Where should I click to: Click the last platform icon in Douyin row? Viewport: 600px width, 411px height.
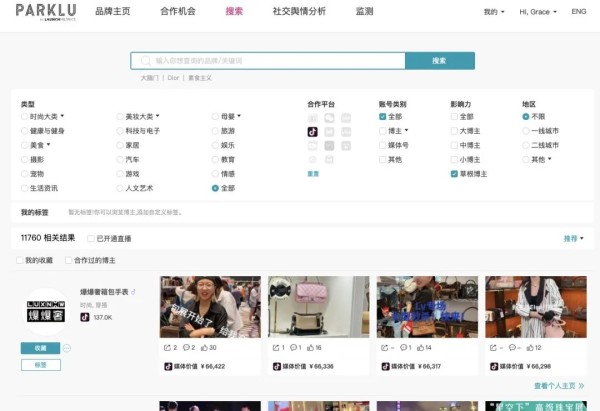tap(346, 132)
